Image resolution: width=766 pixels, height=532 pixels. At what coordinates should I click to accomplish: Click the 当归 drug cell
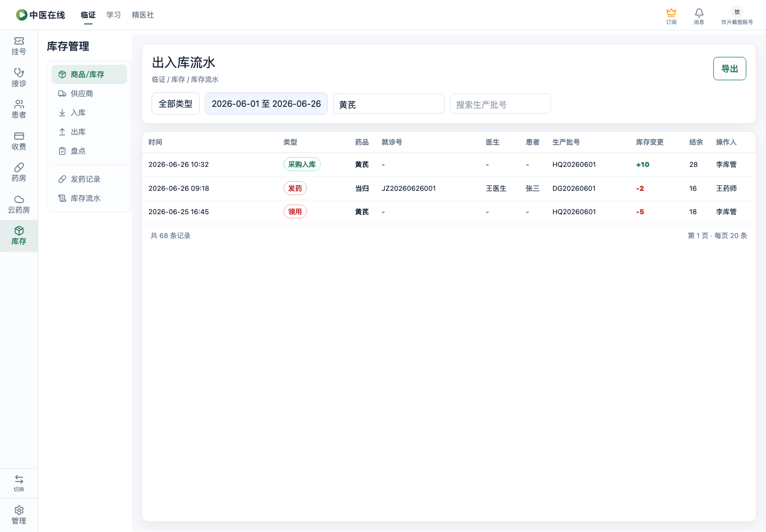[362, 189]
